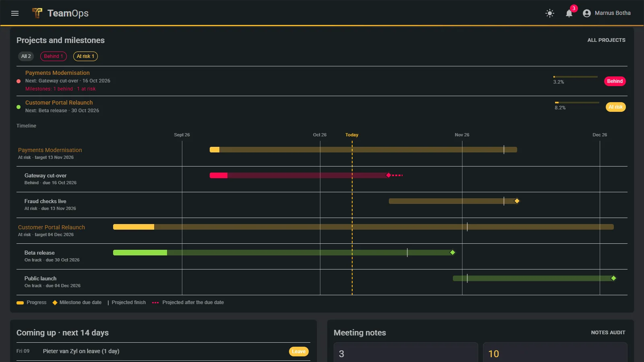The width and height of the screenshot is (644, 362).
Task: Click the At risk status badge
Action: [616, 107]
